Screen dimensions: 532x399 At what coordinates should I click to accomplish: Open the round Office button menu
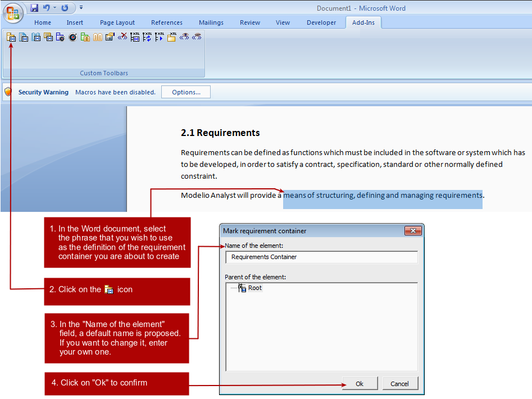pos(13,13)
